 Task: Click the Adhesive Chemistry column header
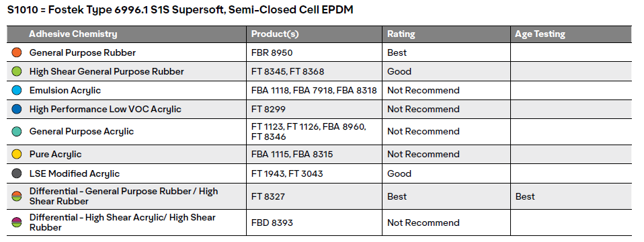[73, 34]
